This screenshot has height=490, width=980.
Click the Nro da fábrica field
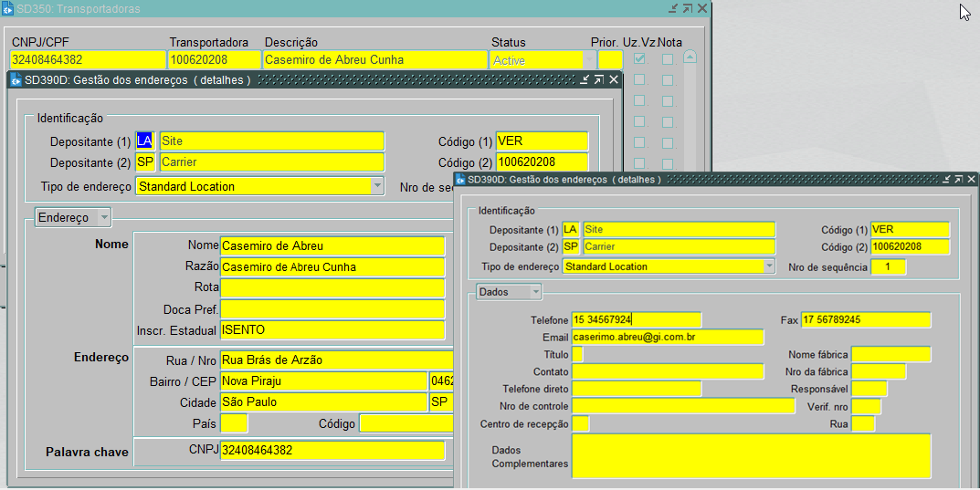point(879,371)
